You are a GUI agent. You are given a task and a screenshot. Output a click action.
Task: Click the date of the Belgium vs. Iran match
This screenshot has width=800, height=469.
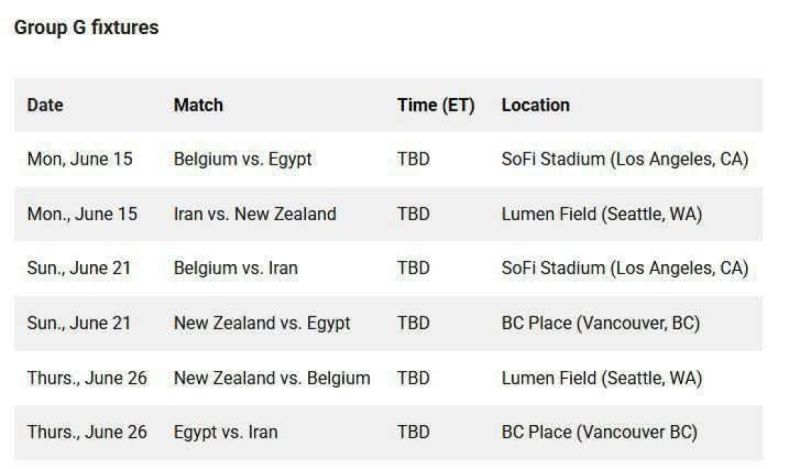(78, 269)
